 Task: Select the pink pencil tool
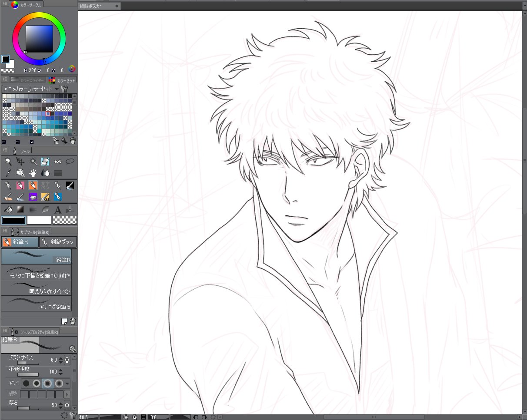pos(20,185)
